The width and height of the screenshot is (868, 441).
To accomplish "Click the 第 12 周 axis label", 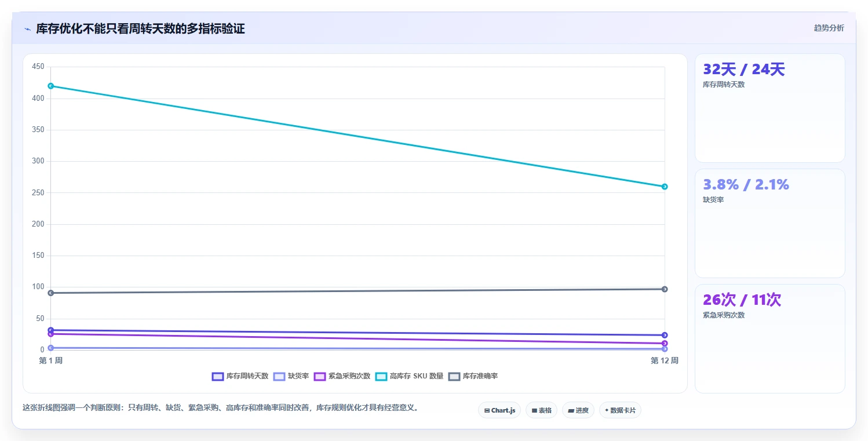I will 665,361.
